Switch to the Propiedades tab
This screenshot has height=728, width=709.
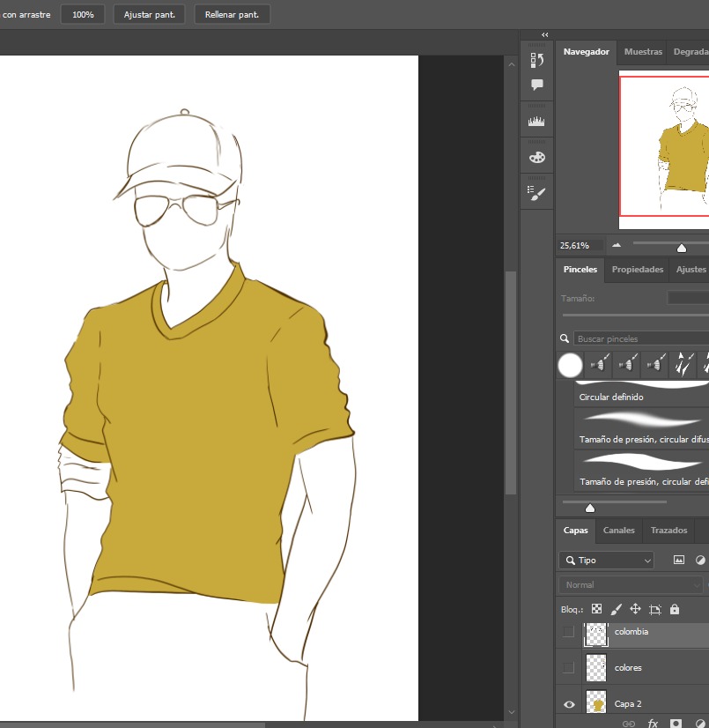pos(637,270)
